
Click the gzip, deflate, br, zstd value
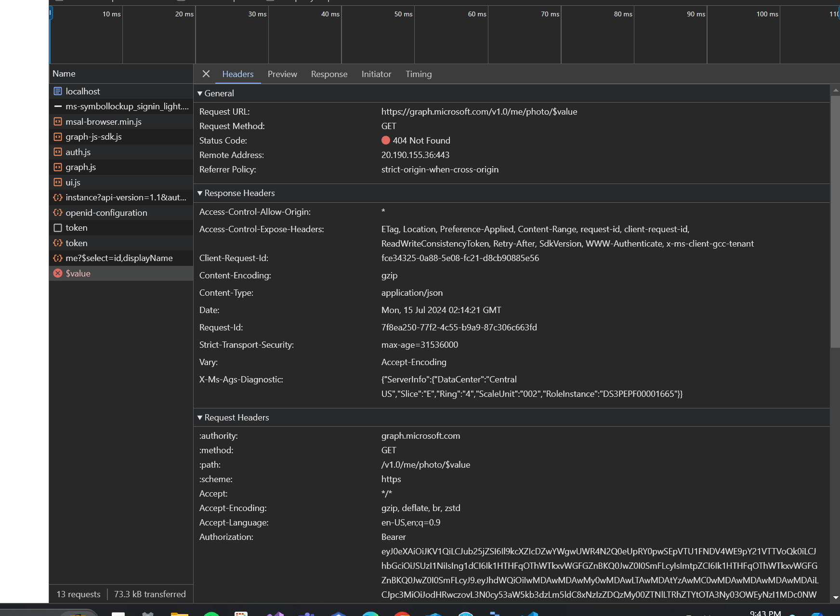420,508
